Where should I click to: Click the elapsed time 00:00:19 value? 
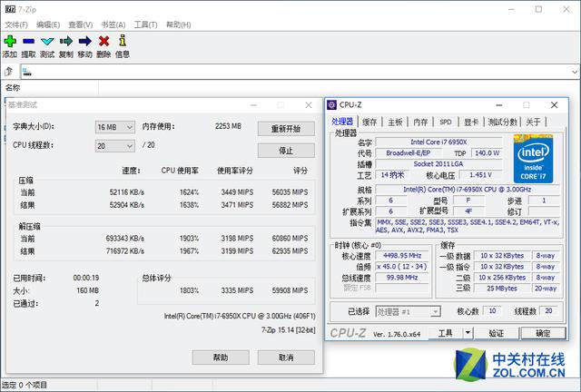86,278
